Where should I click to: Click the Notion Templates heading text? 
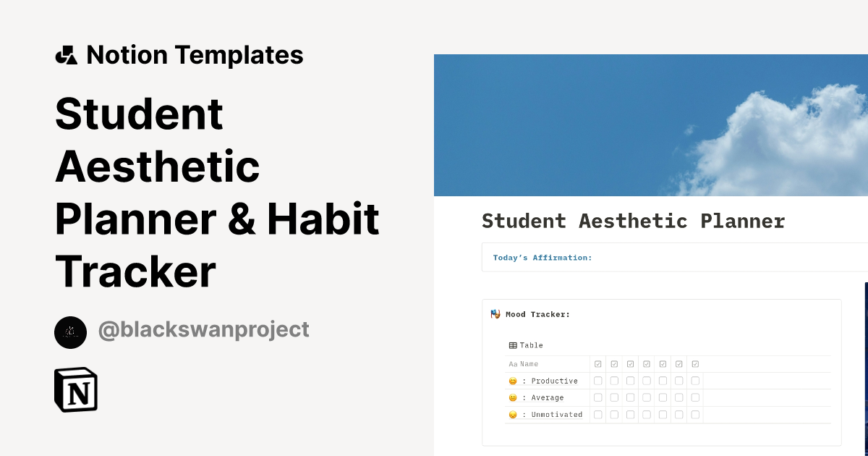(195, 54)
